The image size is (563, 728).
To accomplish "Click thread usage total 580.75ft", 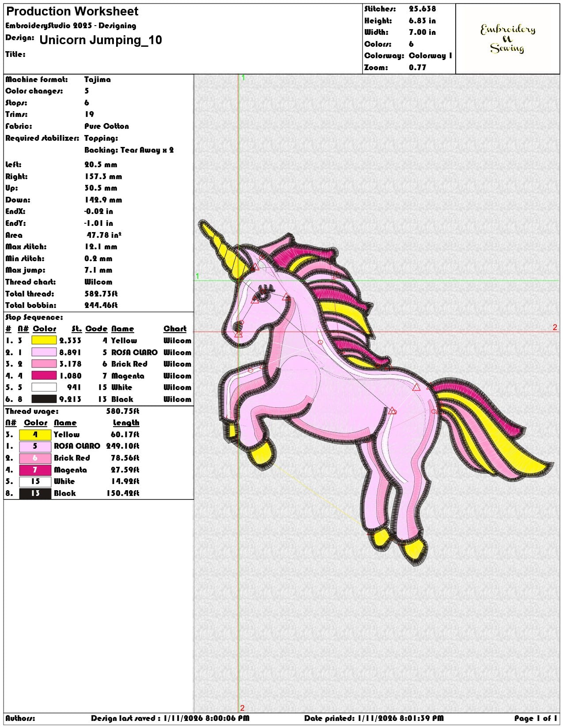I will (123, 411).
